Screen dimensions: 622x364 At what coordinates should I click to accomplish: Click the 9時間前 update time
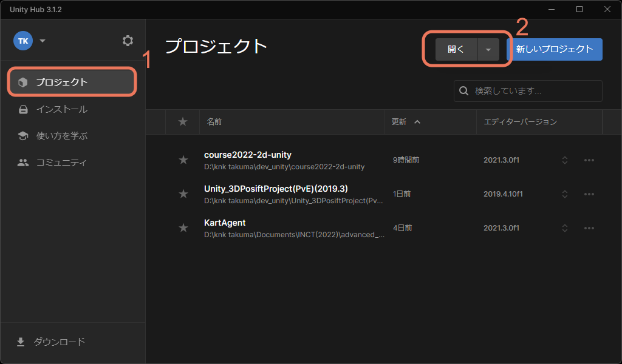click(x=406, y=160)
